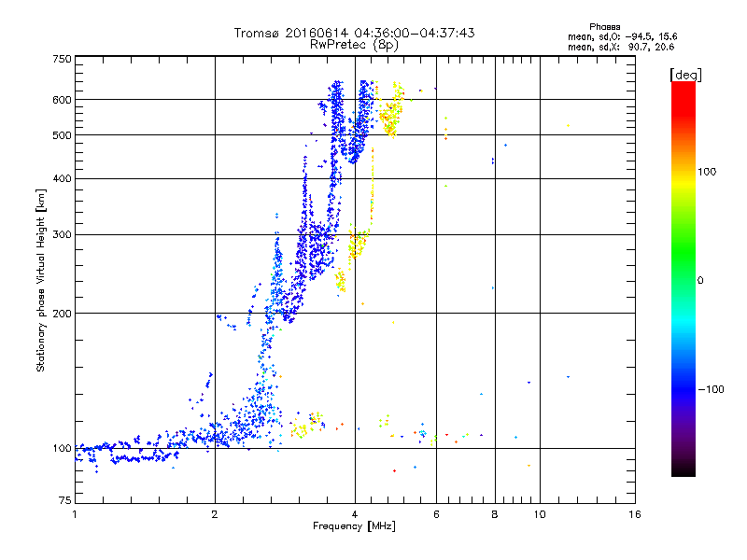The width and height of the screenshot is (747, 560).
Task: Click the colorbar tick label '-100'
Action: (x=711, y=389)
